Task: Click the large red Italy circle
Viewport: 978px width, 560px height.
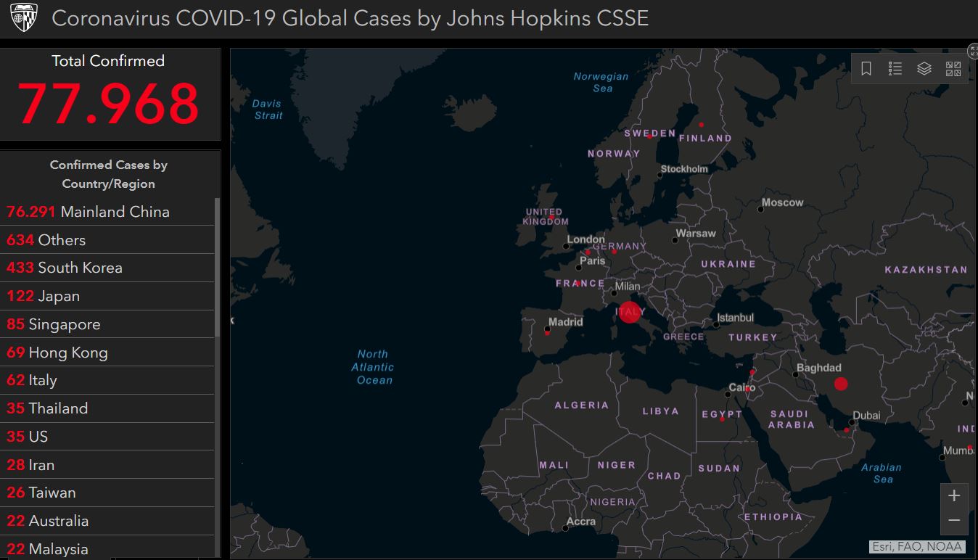Action: (630, 313)
